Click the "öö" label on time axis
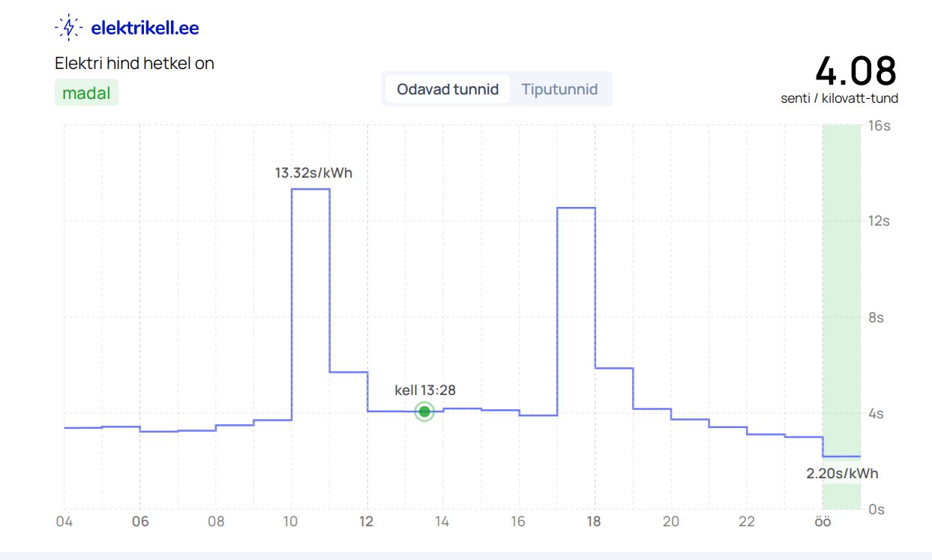 pos(823,522)
